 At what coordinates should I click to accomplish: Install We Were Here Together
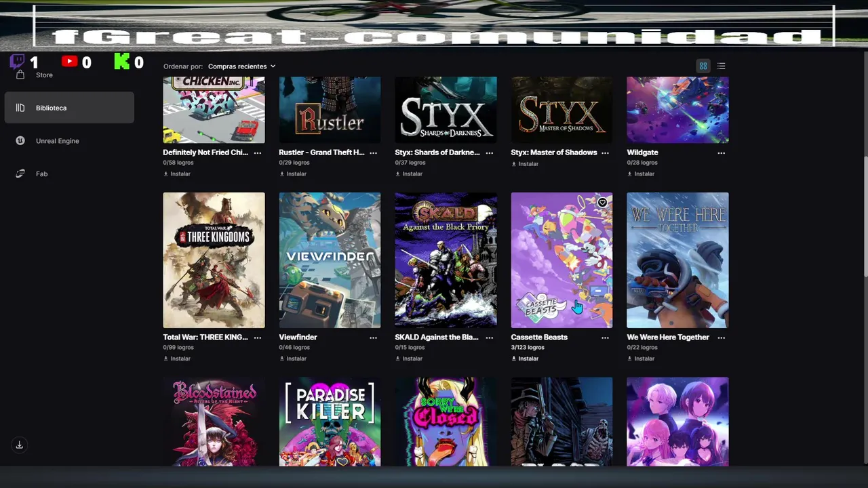(x=641, y=359)
